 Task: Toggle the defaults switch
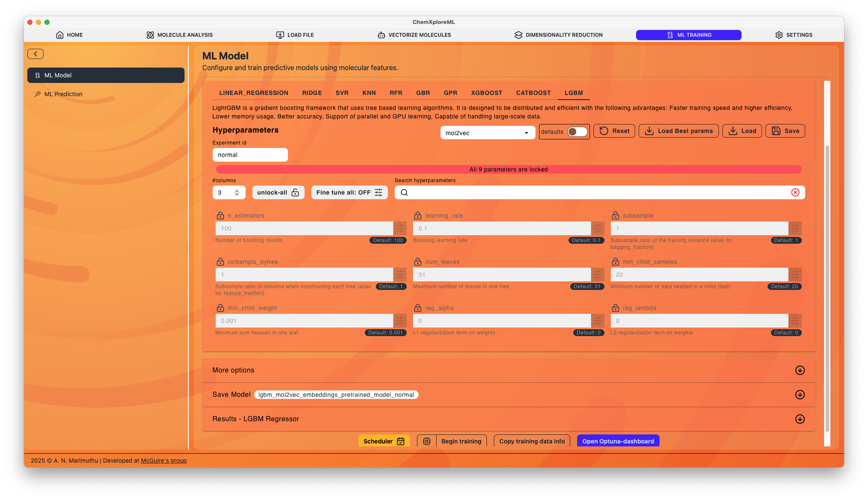[x=577, y=132]
